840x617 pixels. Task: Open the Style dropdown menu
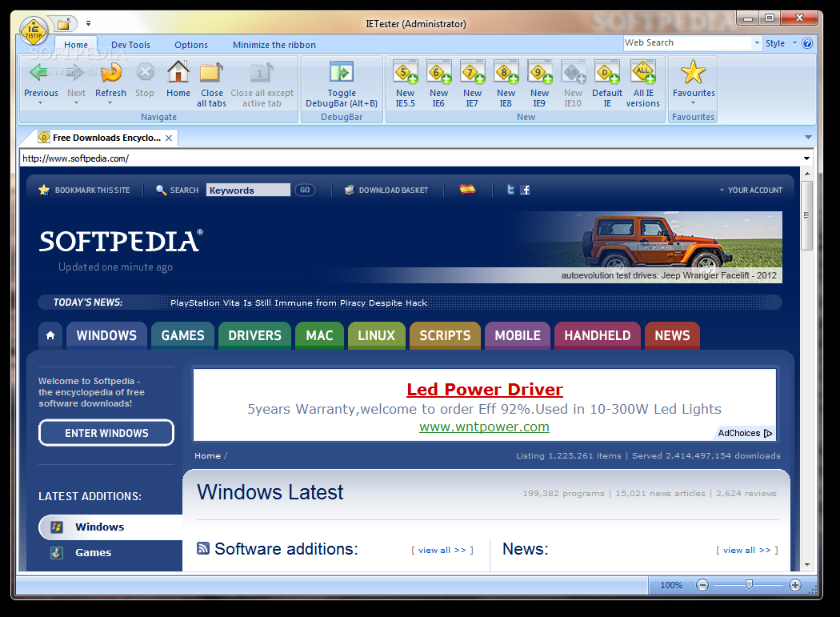(795, 43)
